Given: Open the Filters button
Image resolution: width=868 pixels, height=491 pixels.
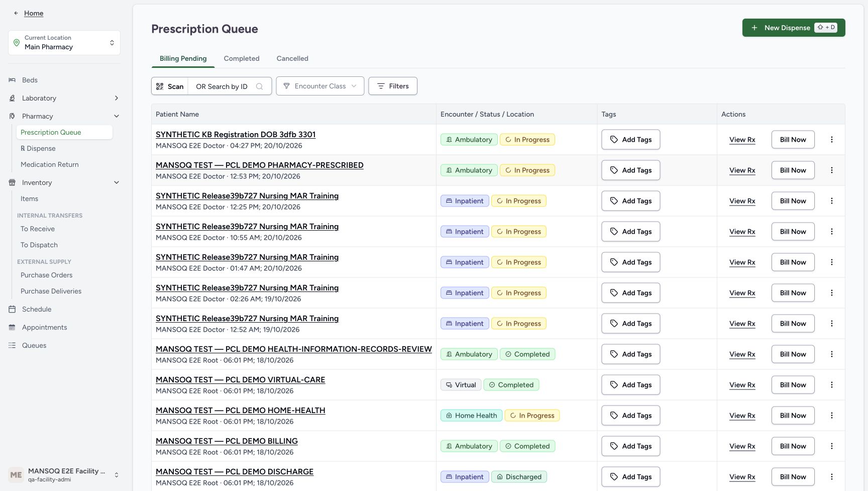Looking at the screenshot, I should coord(393,86).
